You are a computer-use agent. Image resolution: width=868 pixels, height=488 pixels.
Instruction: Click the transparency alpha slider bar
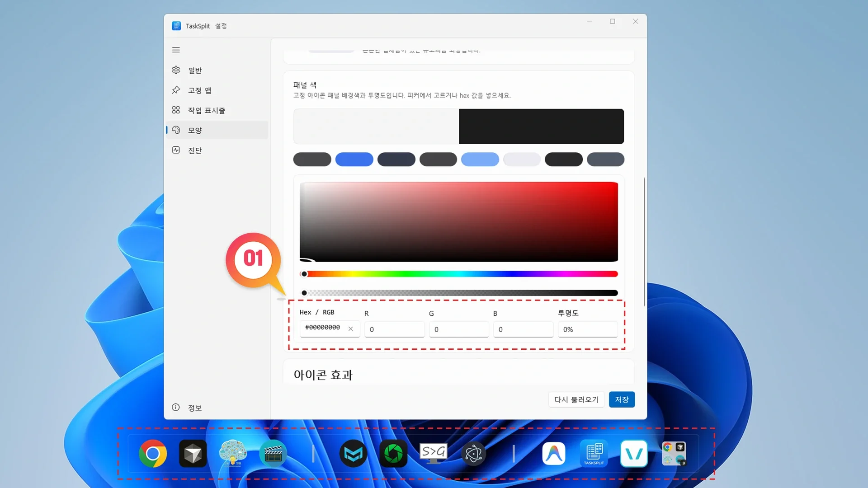458,293
